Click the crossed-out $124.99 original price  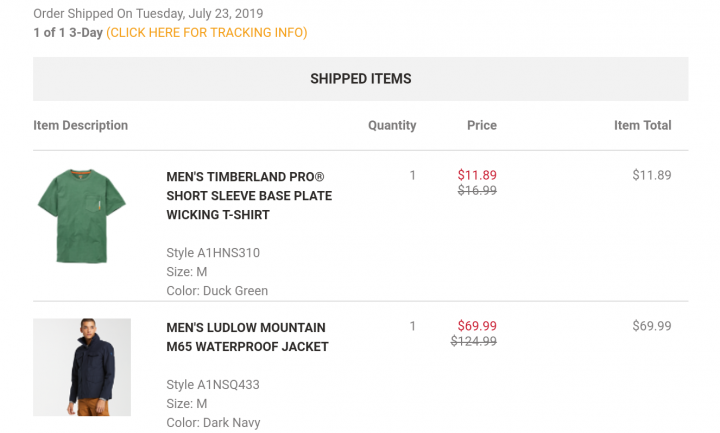(474, 341)
